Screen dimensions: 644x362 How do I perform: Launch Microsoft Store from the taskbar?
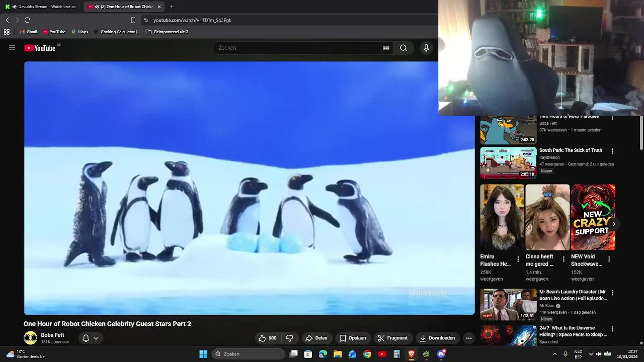[x=308, y=354]
